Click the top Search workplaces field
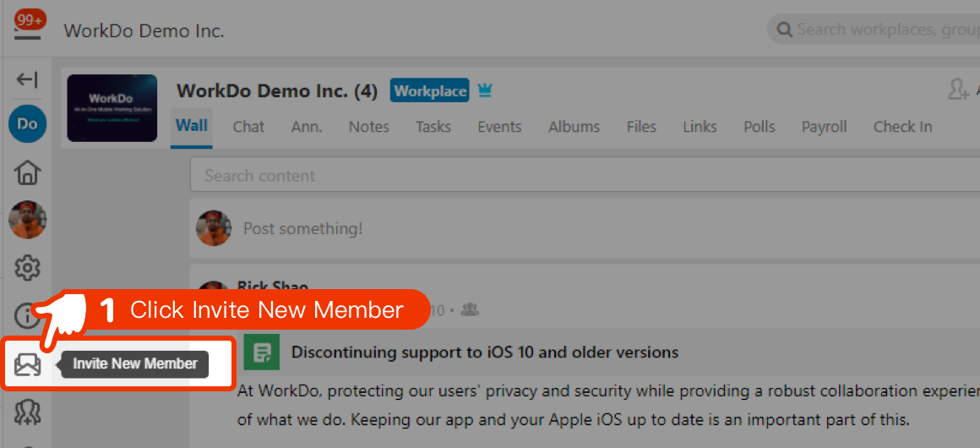The width and height of the screenshot is (980, 448). coord(874,30)
